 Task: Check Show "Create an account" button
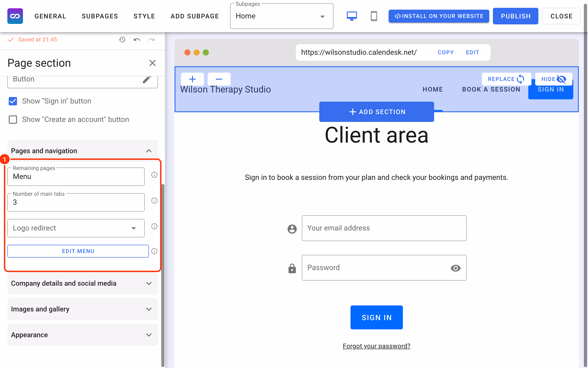coord(13,120)
